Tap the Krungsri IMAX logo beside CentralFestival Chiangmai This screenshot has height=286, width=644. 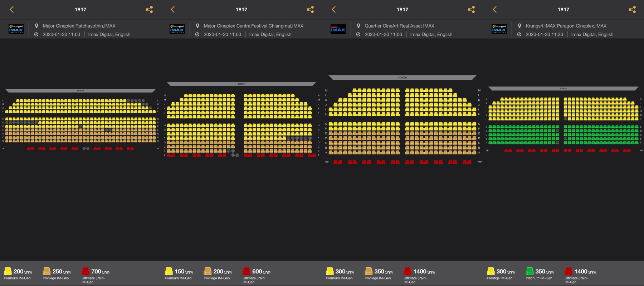click(177, 29)
